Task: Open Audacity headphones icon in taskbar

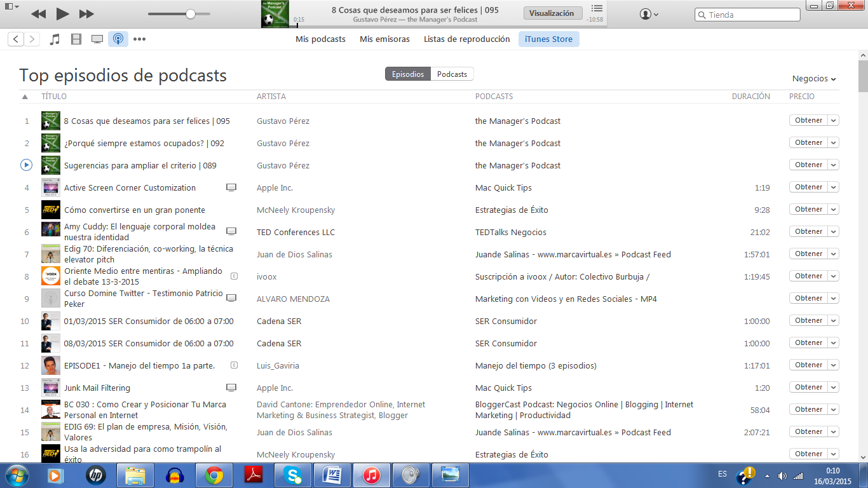Action: [x=175, y=475]
